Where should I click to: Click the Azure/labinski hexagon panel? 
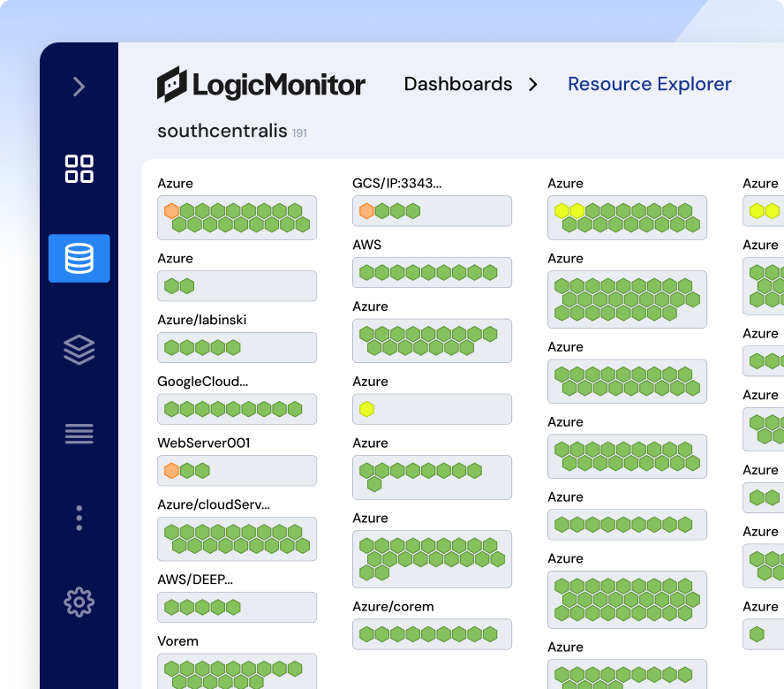[x=237, y=348]
